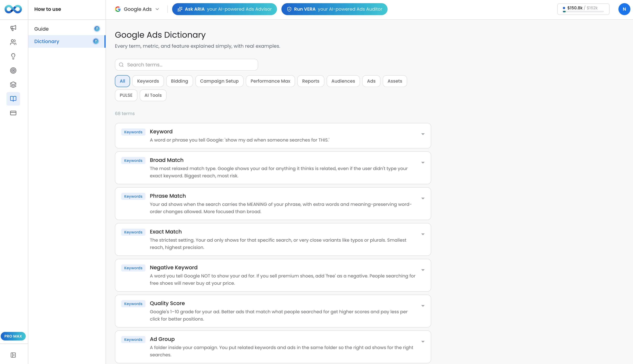Click the Negative Keyword title
This screenshot has height=364, width=633.
(x=173, y=268)
